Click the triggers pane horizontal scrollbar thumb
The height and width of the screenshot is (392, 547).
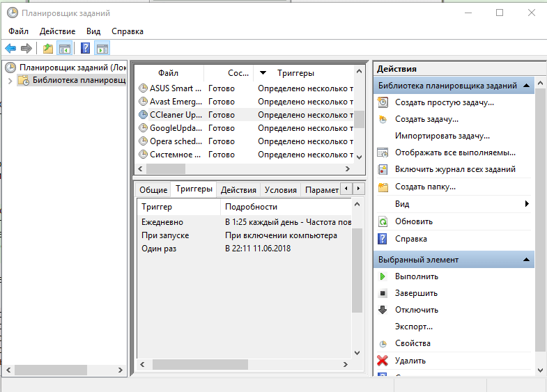[200, 364]
